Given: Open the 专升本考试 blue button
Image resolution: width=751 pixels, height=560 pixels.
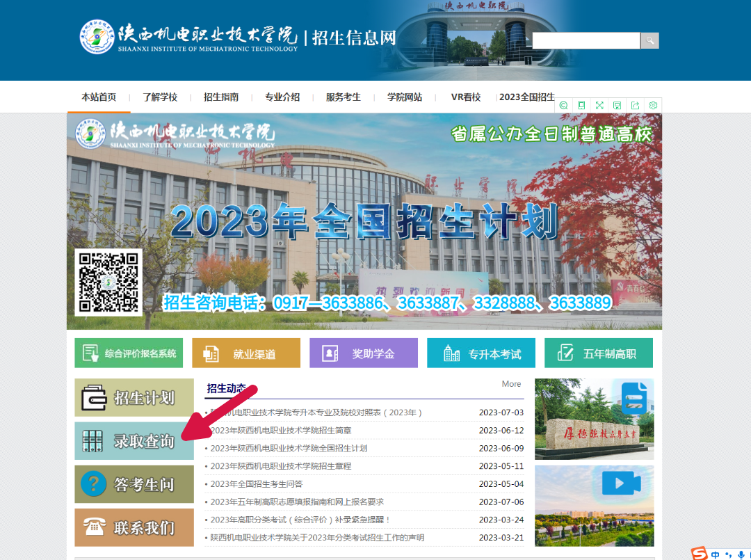Looking at the screenshot, I should click(x=481, y=353).
